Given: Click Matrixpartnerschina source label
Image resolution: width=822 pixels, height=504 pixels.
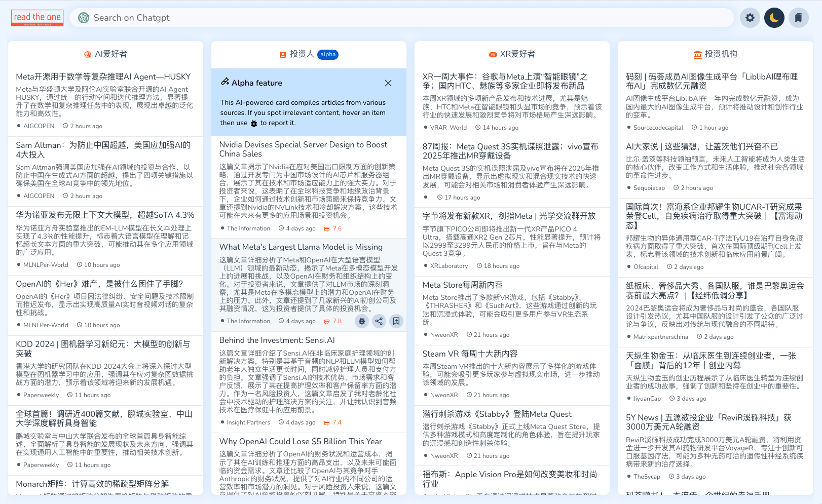Looking at the screenshot, I should pos(661,337).
